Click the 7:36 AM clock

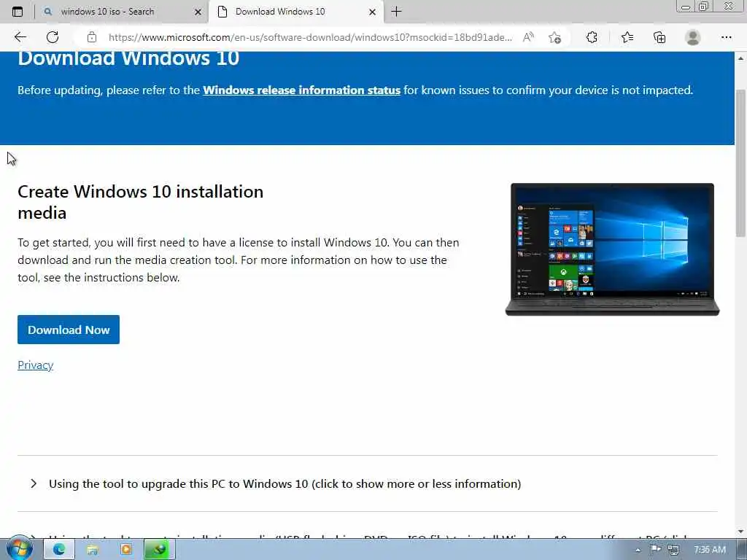pos(710,550)
